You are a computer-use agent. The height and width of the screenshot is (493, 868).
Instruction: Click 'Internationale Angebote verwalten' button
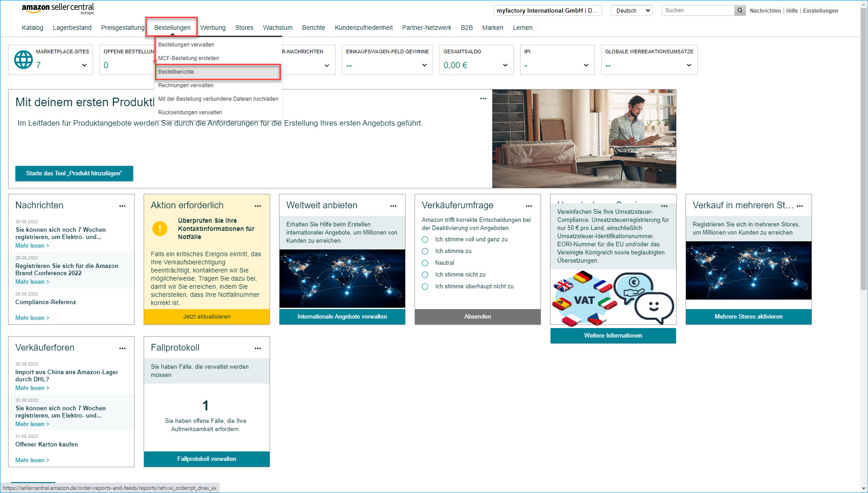pyautogui.click(x=342, y=317)
